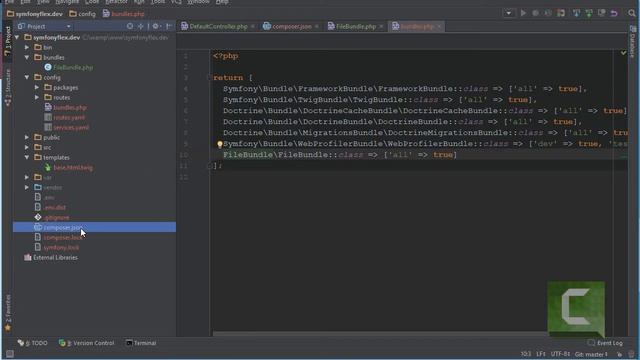This screenshot has width=640, height=360.
Task: Open the Terminal tool window
Action: pos(141,343)
